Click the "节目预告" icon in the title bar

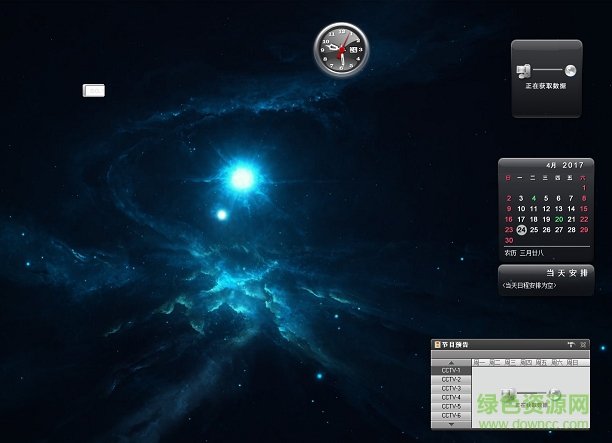438,344
